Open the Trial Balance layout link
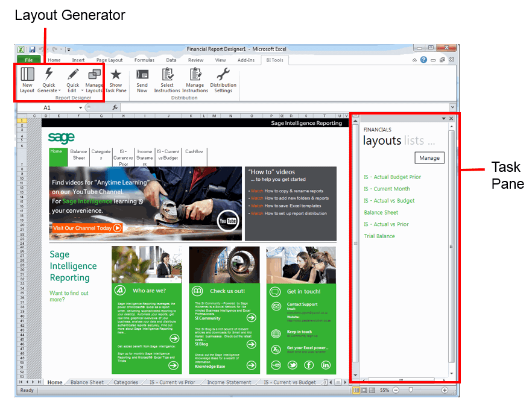Screen dimensions: 532x410 [381, 236]
